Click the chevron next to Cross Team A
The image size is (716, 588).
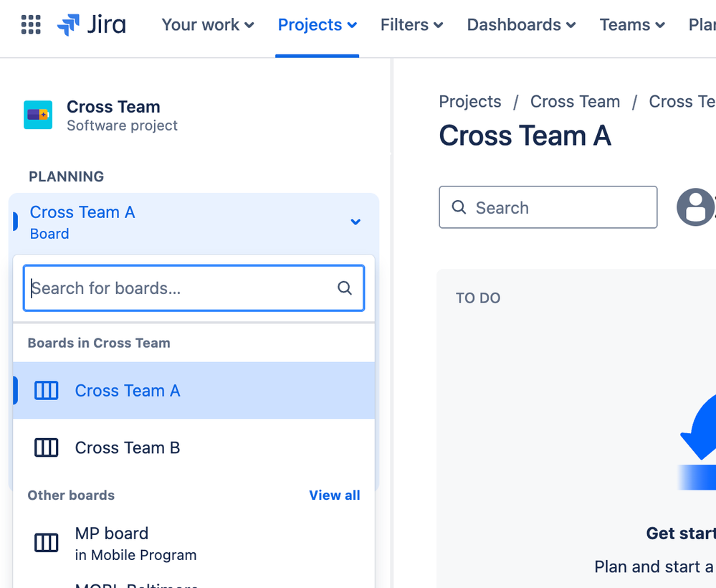click(x=355, y=222)
